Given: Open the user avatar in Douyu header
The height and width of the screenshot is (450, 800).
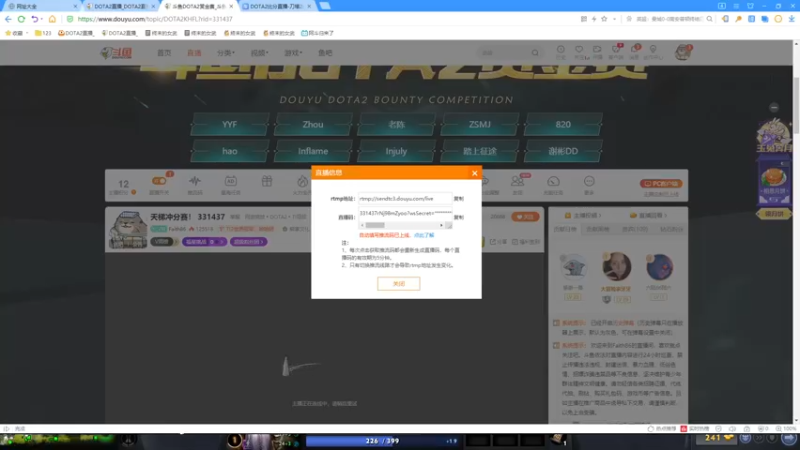Looking at the screenshot, I should click(x=683, y=52).
